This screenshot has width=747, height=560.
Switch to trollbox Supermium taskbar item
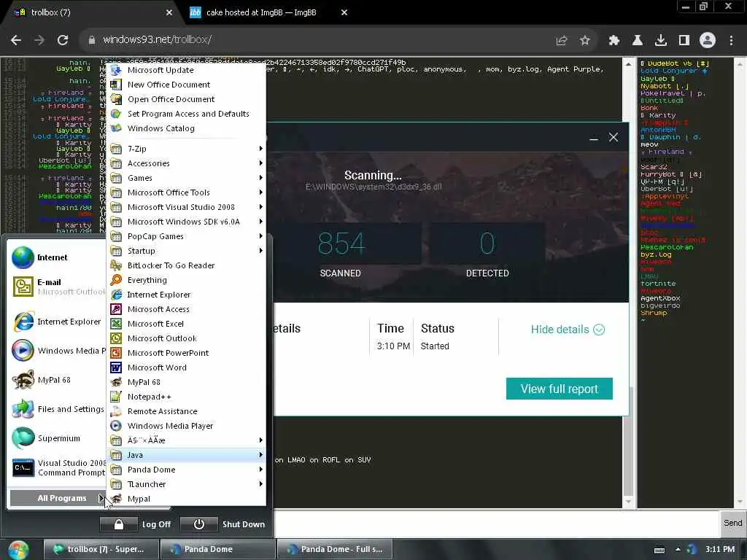(101, 549)
